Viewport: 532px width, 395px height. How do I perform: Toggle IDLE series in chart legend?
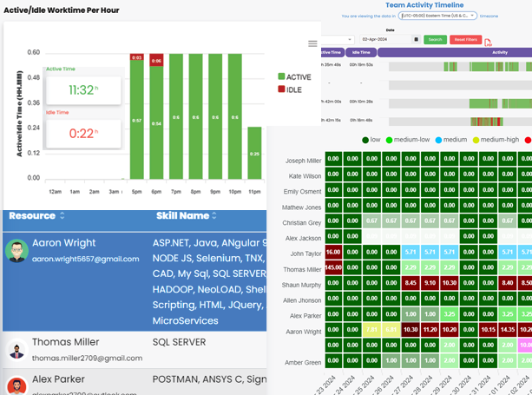[290, 89]
